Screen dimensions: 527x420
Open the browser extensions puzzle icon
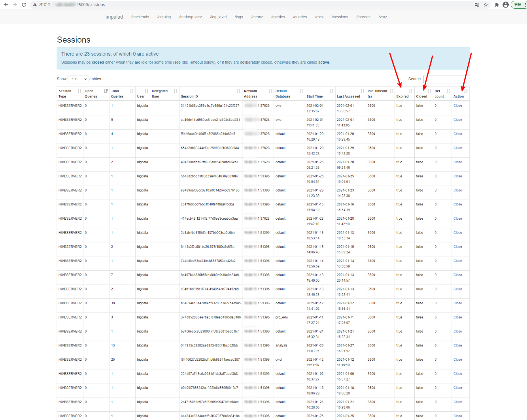[497, 5]
